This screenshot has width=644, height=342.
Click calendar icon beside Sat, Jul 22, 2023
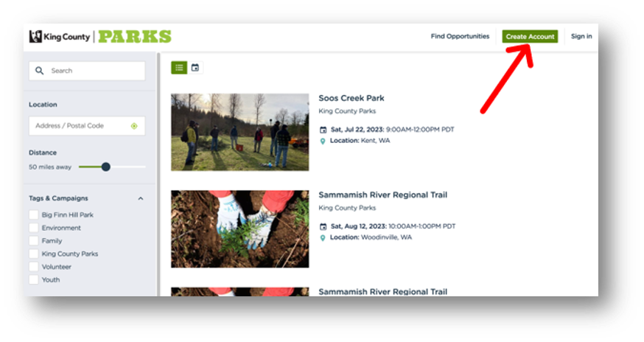[323, 130]
